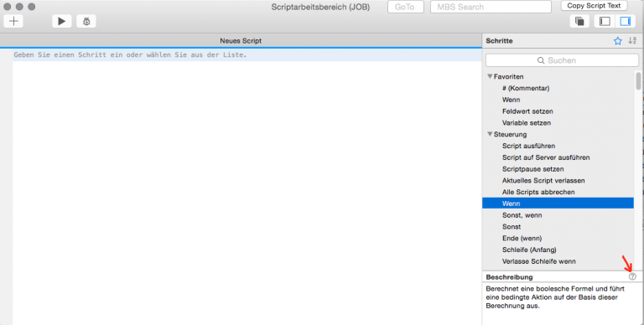
Task: Select Schleife (Anfang) step
Action: pos(529,250)
